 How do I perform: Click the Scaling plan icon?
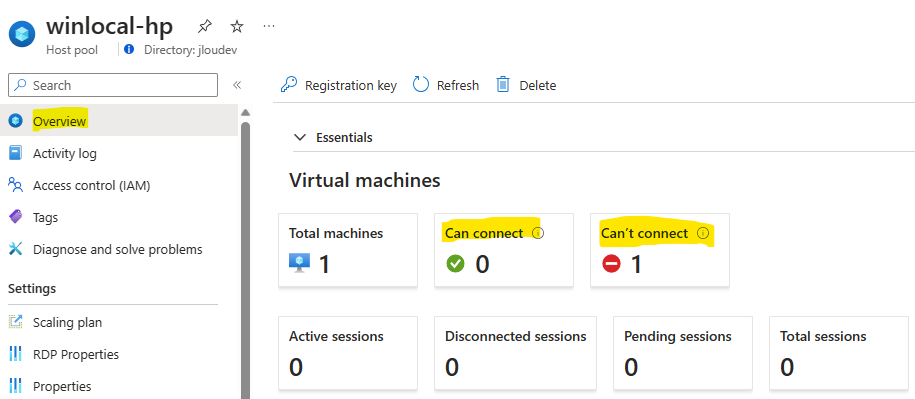pos(16,322)
